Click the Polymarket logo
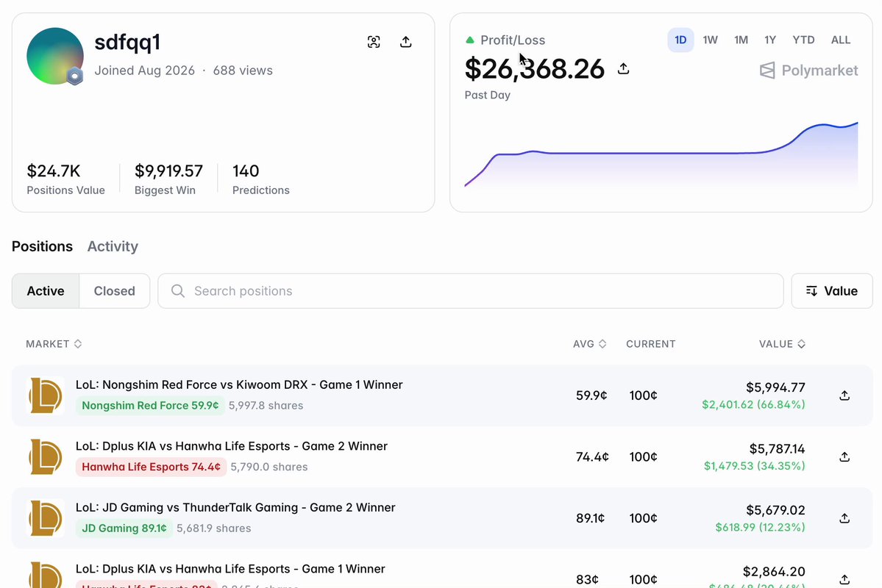 point(808,71)
